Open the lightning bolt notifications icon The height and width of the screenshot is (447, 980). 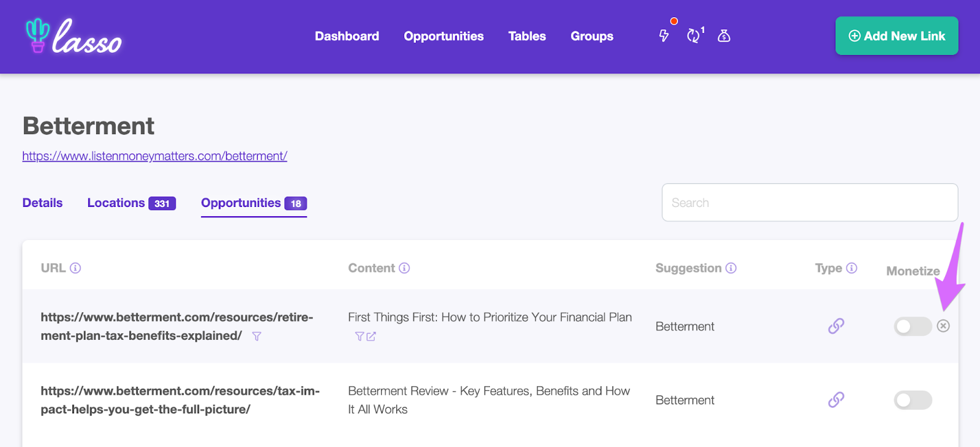click(664, 36)
